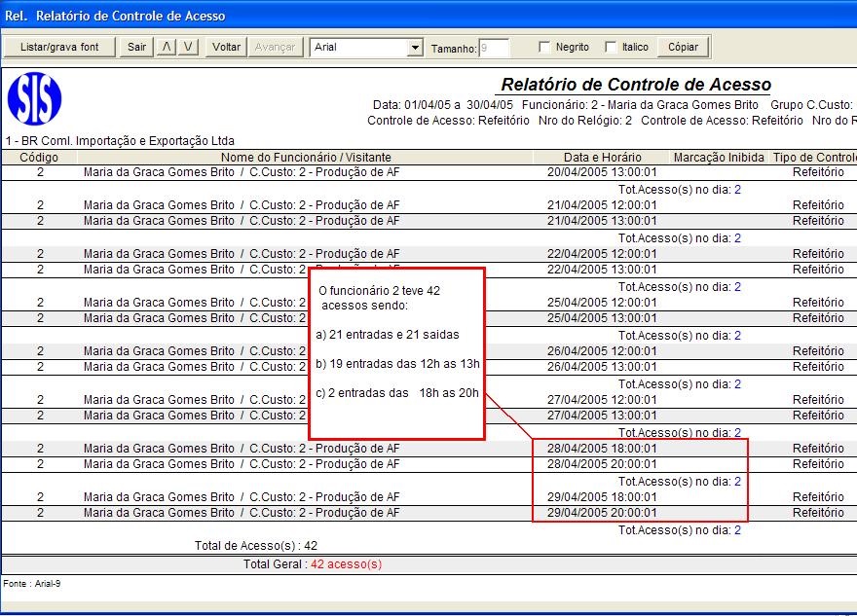Click the SIS logo image
This screenshot has width=857, height=616.
[x=34, y=99]
